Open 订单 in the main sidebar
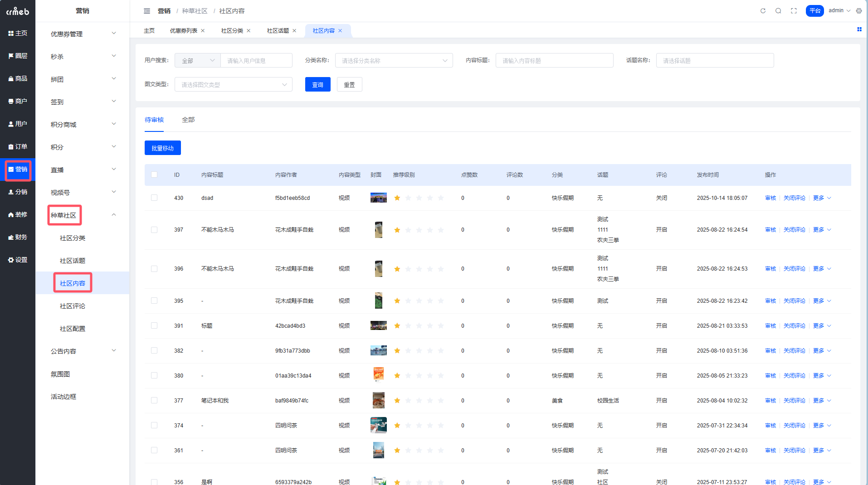Viewport: 868px width, 485px height. 18,146
